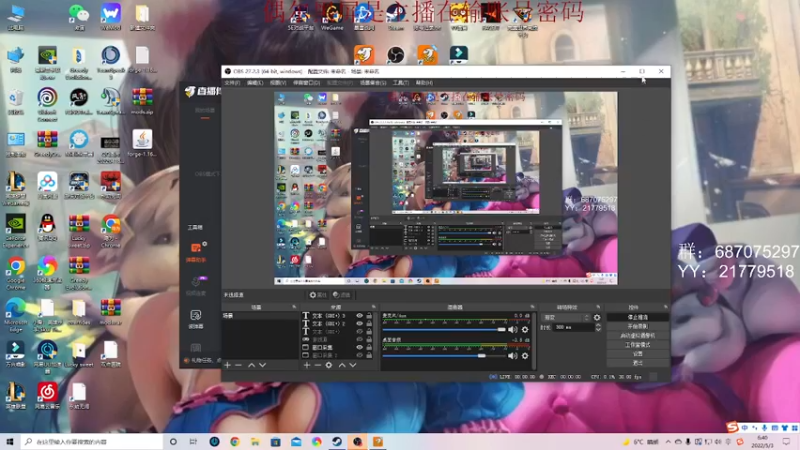Image resolution: width=800 pixels, height=450 pixels.
Task: Remove selected source with minus icon
Action: pyautogui.click(x=317, y=365)
